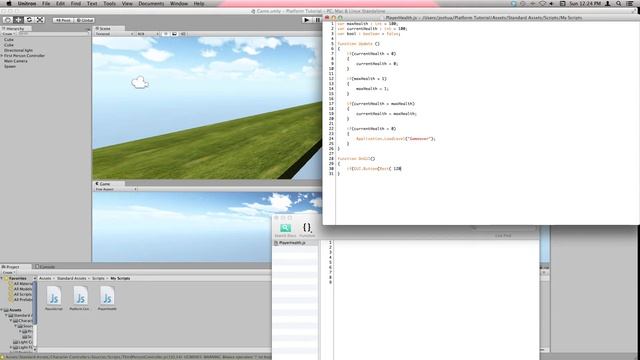Start Play mode with the Play button
The height and width of the screenshot is (360, 640).
point(307,20)
